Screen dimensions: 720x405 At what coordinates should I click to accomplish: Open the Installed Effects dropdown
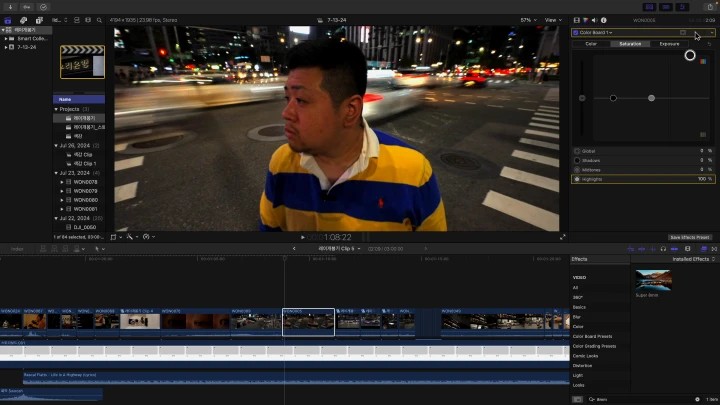(693, 259)
